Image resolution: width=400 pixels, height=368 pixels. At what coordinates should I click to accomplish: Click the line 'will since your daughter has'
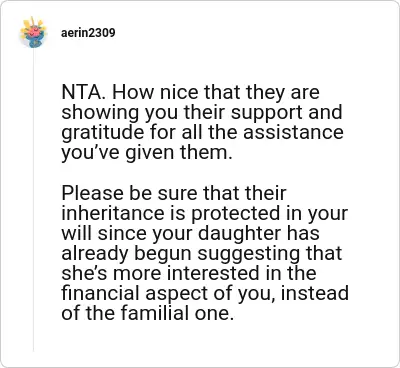[190, 233]
